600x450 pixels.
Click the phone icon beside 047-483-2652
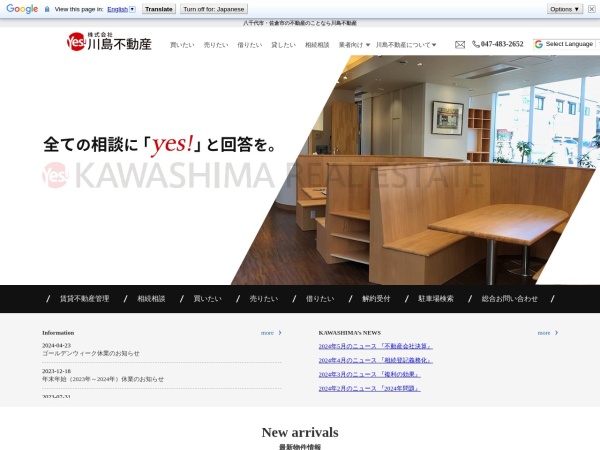tap(476, 44)
